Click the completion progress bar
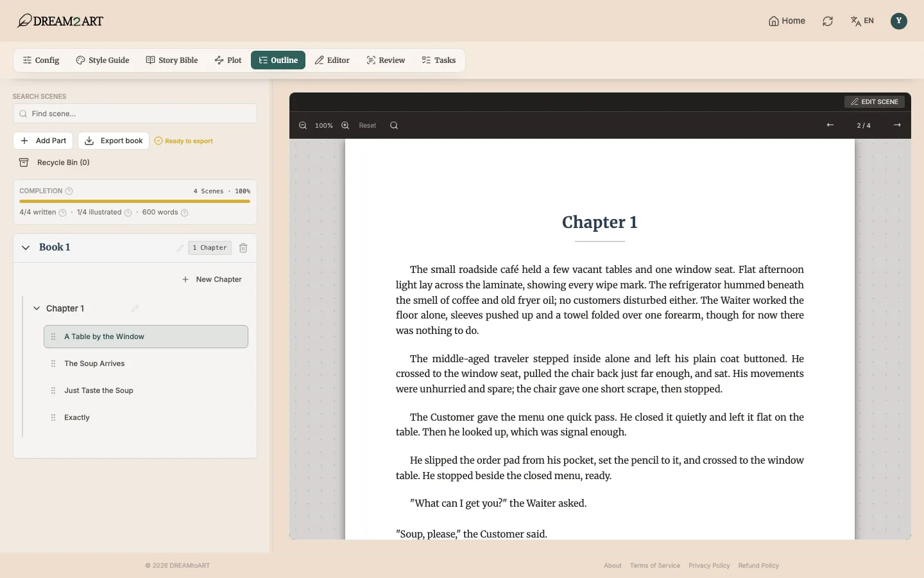This screenshot has width=924, height=578. (135, 202)
